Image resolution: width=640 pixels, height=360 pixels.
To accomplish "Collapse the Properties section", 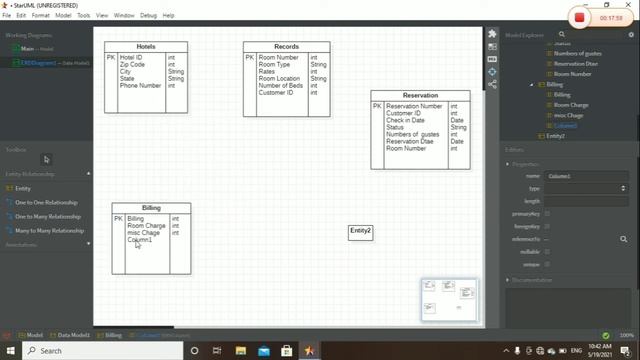I will pyautogui.click(x=507, y=164).
